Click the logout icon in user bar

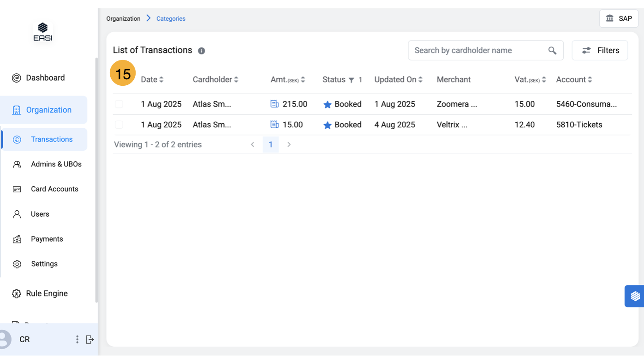click(x=90, y=339)
